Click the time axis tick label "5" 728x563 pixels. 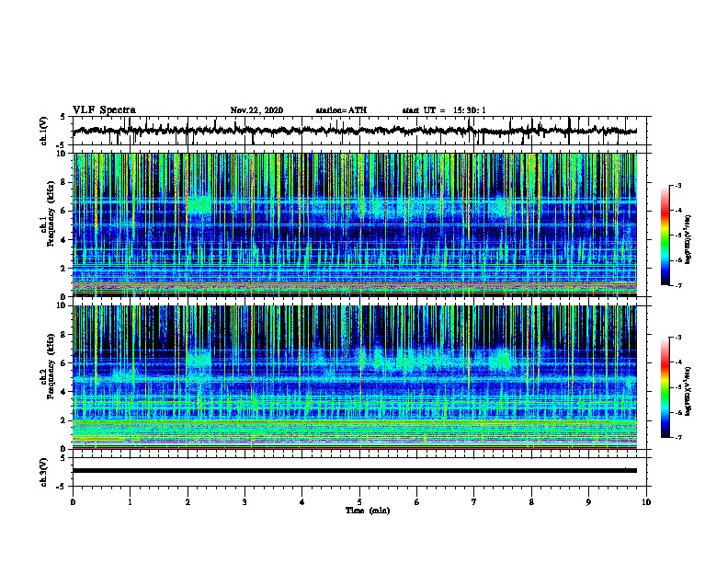point(359,502)
